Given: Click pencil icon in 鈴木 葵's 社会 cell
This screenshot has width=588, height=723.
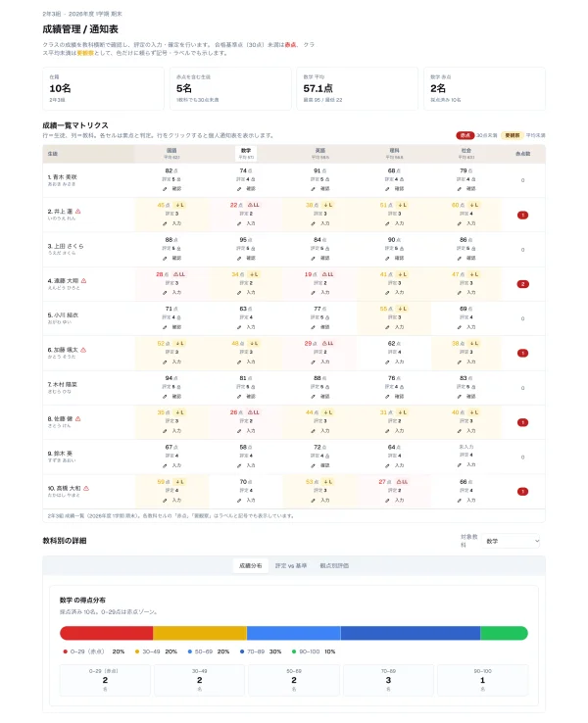Looking at the screenshot, I should 460,465.
